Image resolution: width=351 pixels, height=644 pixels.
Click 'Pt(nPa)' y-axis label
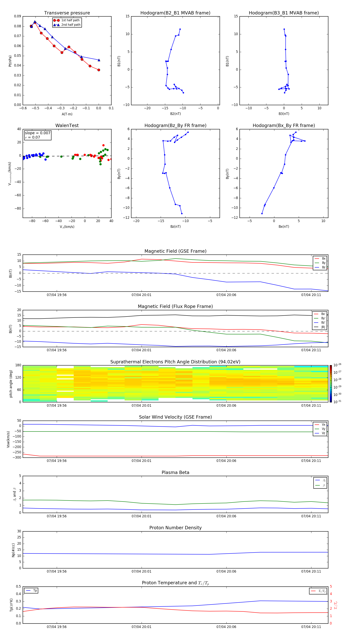[10, 61]
